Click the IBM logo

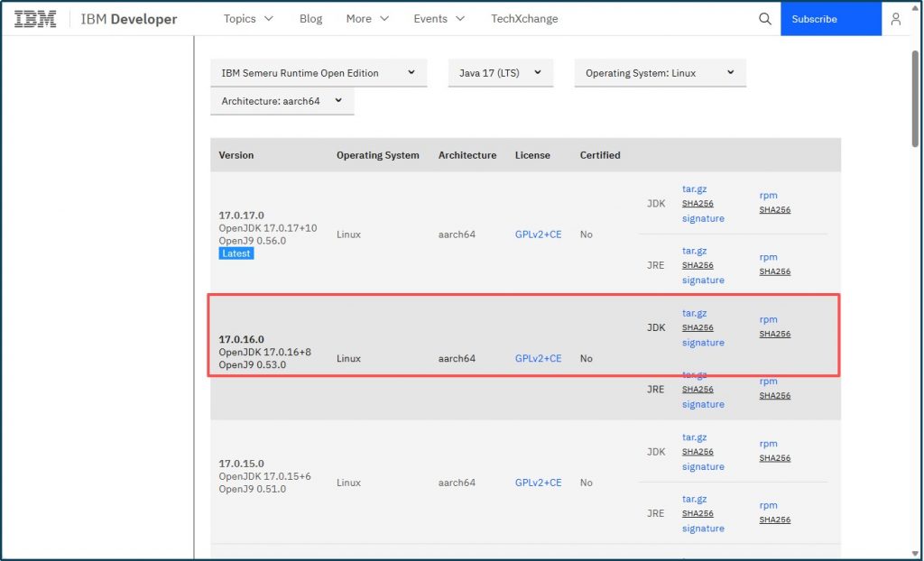(35, 19)
